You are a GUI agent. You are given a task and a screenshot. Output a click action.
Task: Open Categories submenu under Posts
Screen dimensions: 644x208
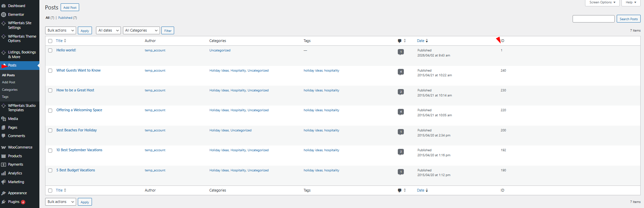(10, 90)
